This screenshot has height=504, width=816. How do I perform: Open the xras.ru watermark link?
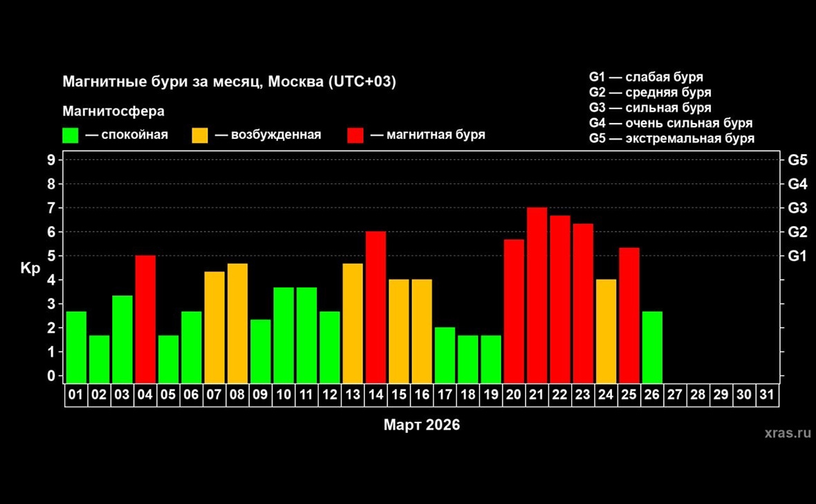point(788,433)
